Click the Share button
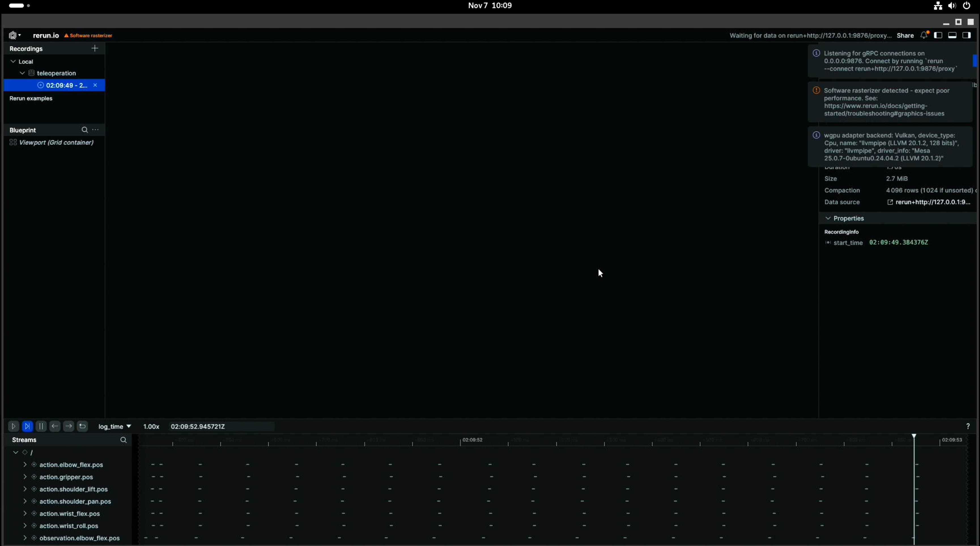Viewport: 980px width, 546px height. (905, 35)
